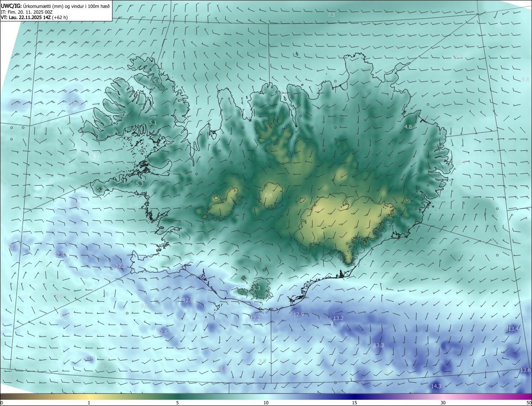Select the 5.9 value in the Westfjords
The height and width of the screenshot is (406, 532).
(x=157, y=82)
